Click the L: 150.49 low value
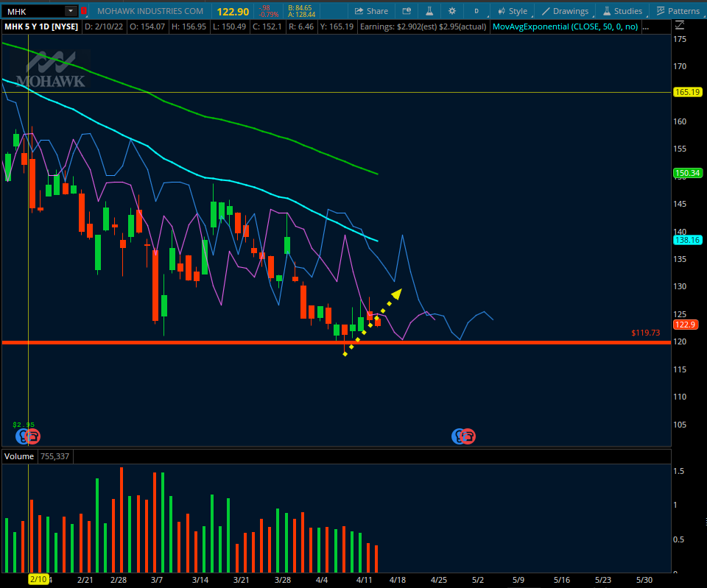Viewport: 707px width, 588px height. [229, 26]
